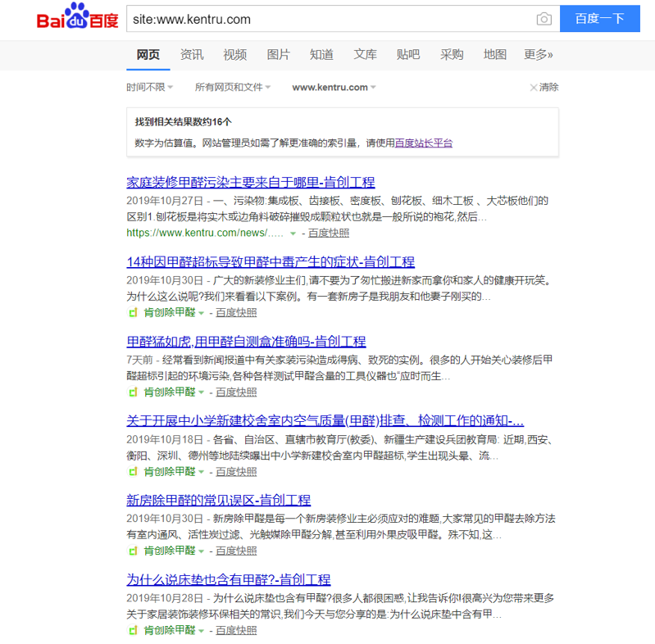Image resolution: width=655 pixels, height=644 pixels.
Task: Click site icon under the 14种因甲醛超标 result
Action: coord(133,312)
